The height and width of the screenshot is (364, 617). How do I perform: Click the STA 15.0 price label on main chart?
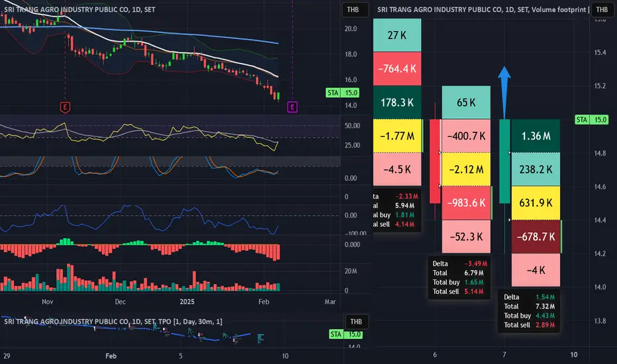(x=342, y=93)
